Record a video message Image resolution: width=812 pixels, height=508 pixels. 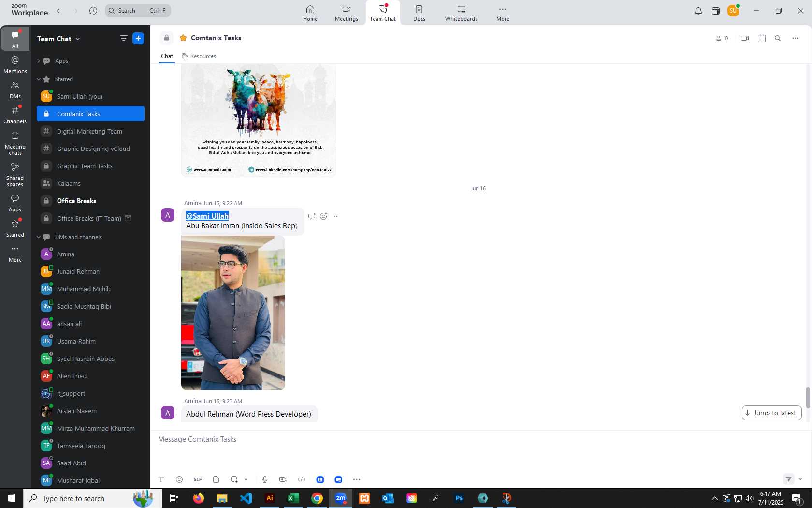283,479
